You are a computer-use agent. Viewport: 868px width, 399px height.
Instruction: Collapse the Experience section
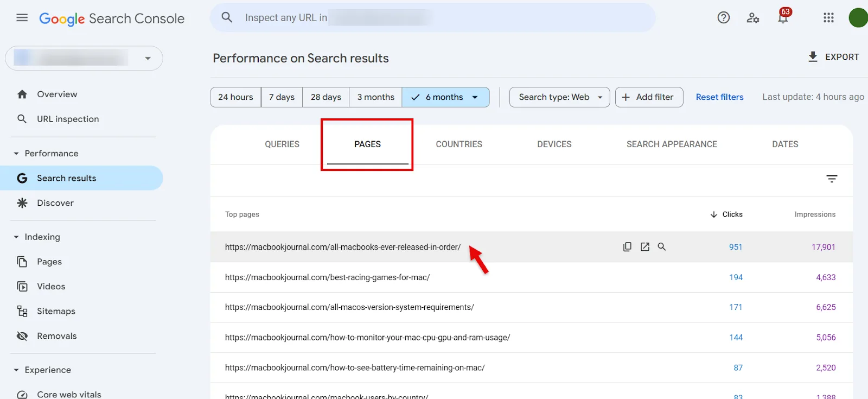[16, 370]
